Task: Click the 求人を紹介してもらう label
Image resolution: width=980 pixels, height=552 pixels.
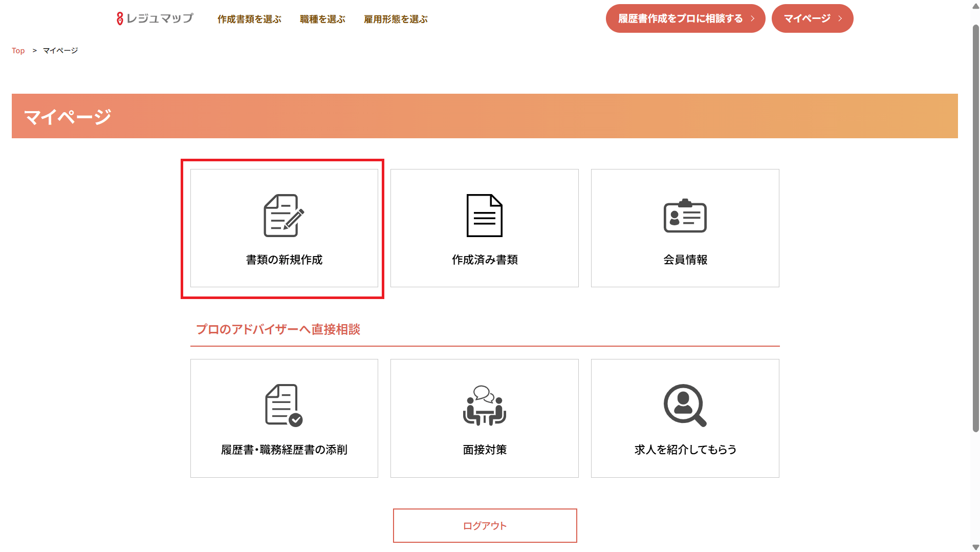Action: 685,450
